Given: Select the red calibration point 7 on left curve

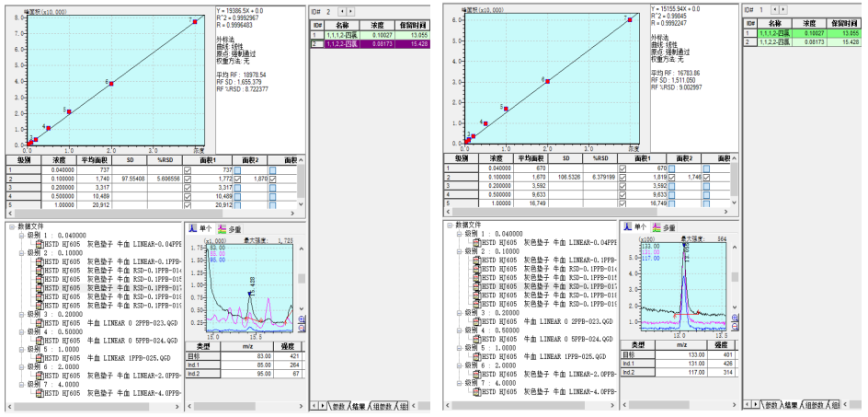Looking at the screenshot, I should pyautogui.click(x=195, y=21).
